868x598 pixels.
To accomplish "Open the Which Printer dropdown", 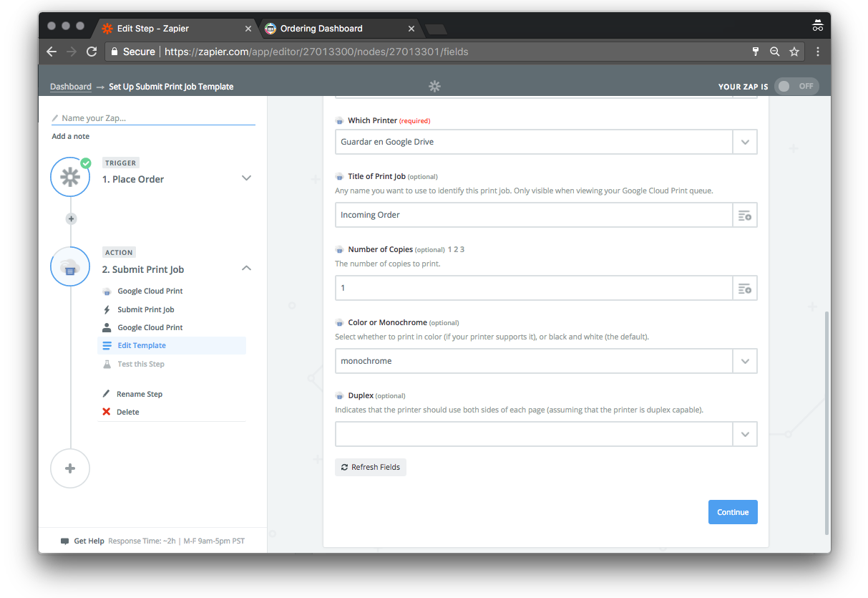I will click(x=745, y=142).
